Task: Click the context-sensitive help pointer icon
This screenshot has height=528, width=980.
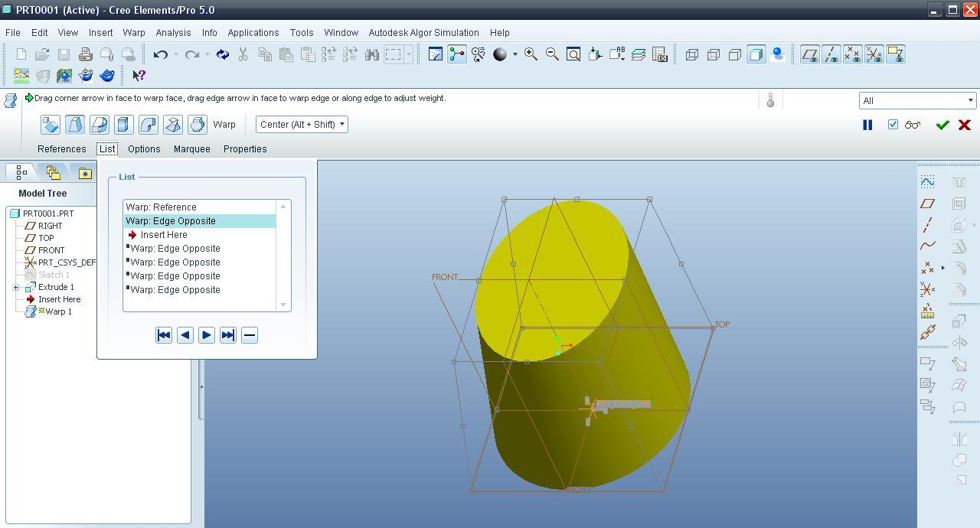Action: tap(139, 75)
